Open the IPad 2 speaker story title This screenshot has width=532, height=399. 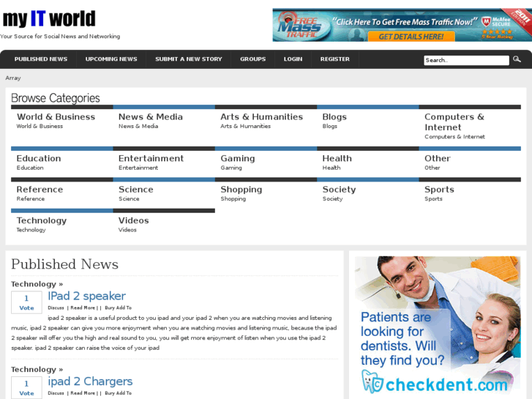click(x=86, y=296)
